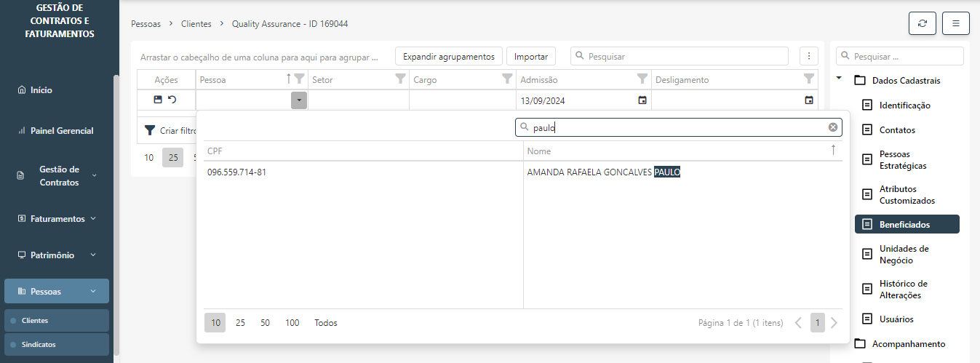Viewport: 980px width, 363px height.
Task: Open the filter icon in Cargo column header
Action: coord(506,79)
